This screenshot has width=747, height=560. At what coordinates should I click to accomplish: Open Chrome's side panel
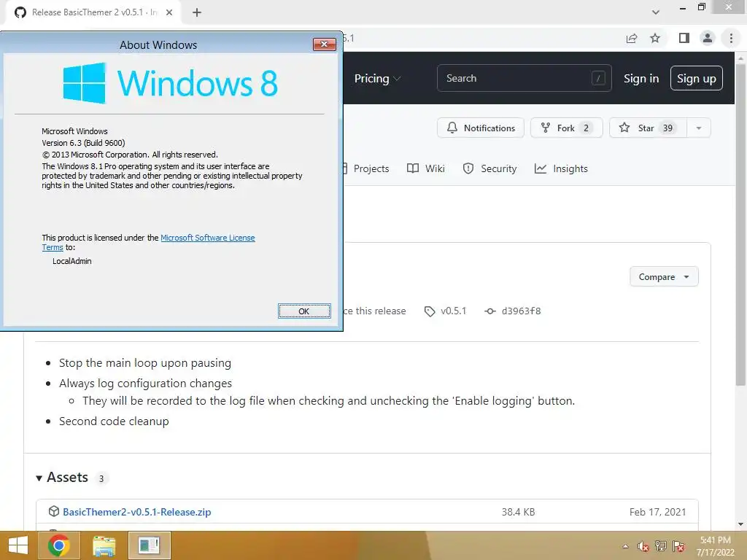coord(684,38)
